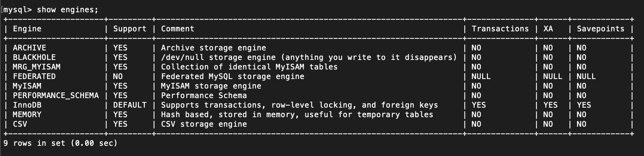Click the FEDERATED engine name
The image size is (644, 156).
pos(34,77)
